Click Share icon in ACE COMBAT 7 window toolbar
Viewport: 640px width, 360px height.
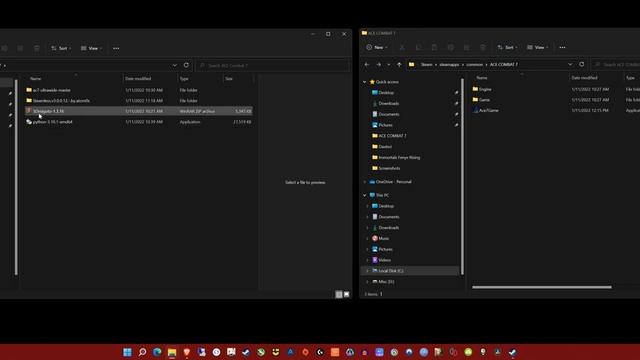(x=467, y=47)
